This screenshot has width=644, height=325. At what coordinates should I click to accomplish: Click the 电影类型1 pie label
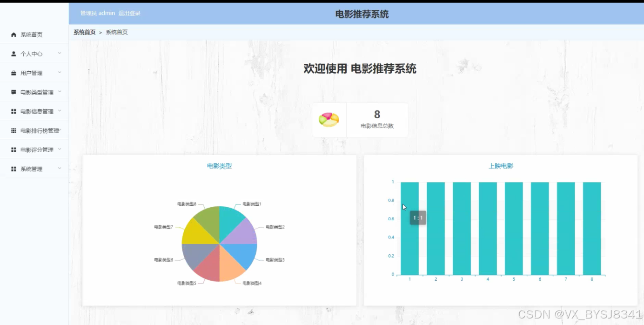[252, 204]
